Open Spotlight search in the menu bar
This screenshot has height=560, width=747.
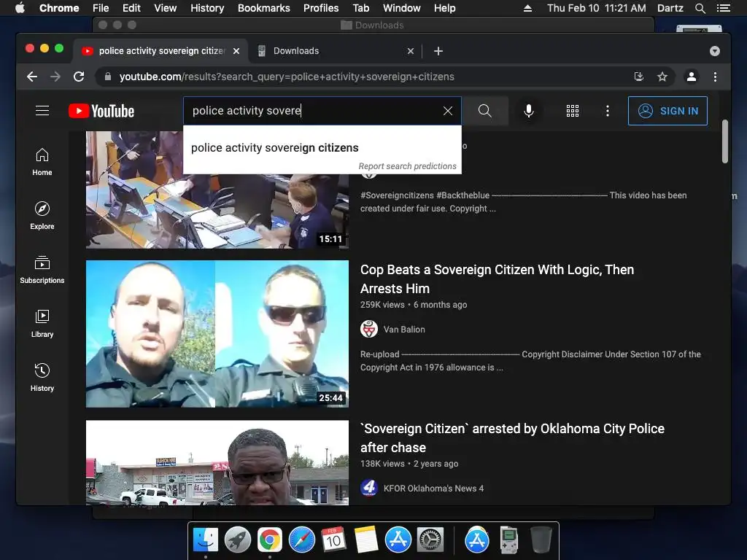coord(700,8)
